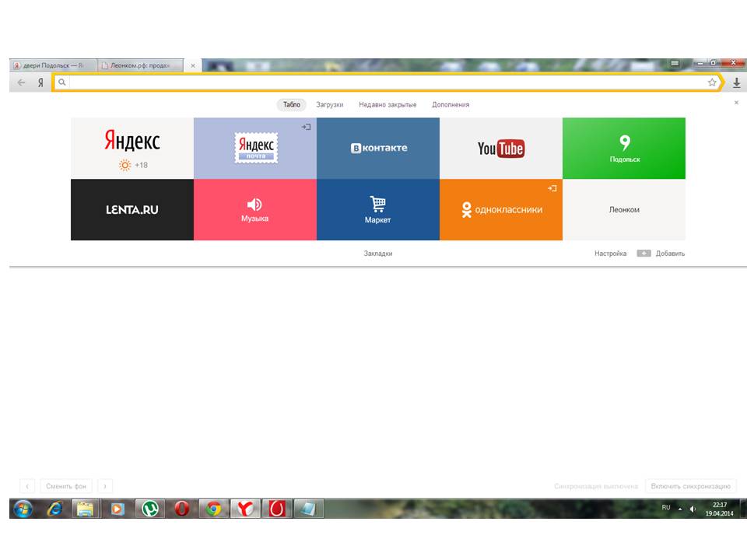Image resolution: width=747 pixels, height=560 pixels.
Task: Open the browser menu button in title bar
Action: click(x=675, y=63)
